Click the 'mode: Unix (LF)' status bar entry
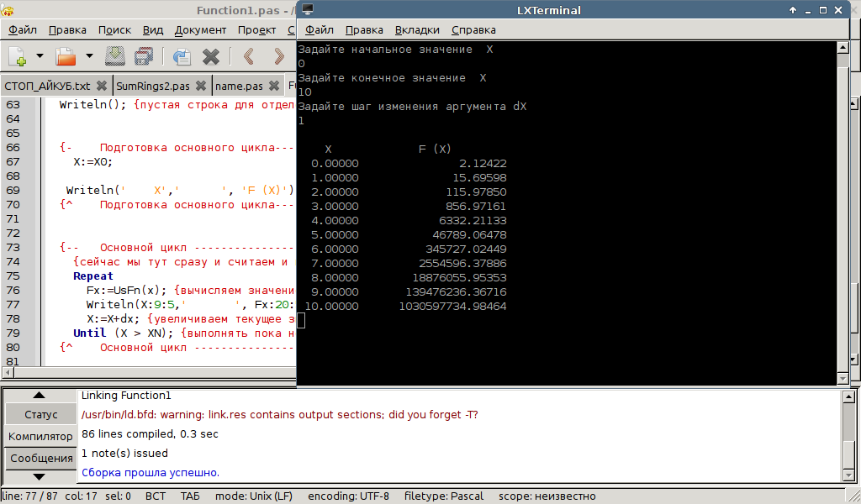 click(x=254, y=496)
